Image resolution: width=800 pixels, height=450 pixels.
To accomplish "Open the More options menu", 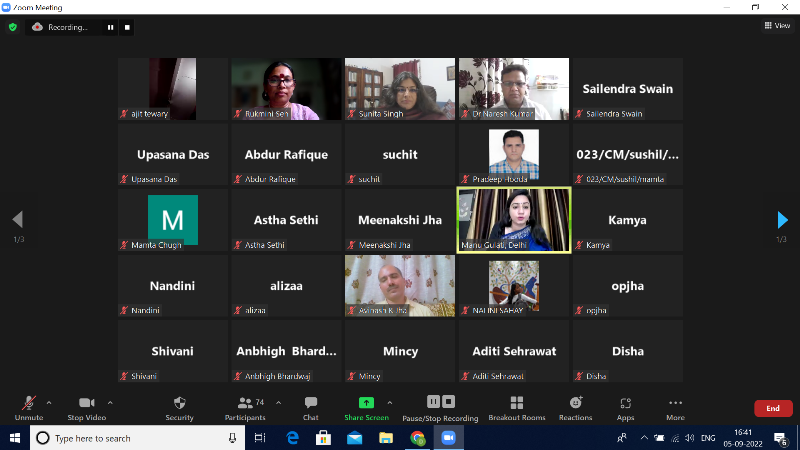I will pyautogui.click(x=675, y=403).
